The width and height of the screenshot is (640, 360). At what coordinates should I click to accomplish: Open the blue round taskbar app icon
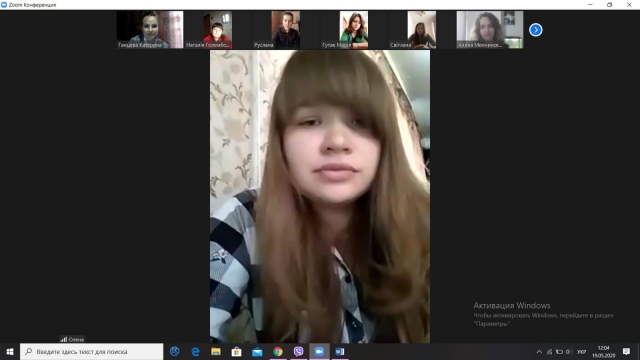click(x=175, y=351)
